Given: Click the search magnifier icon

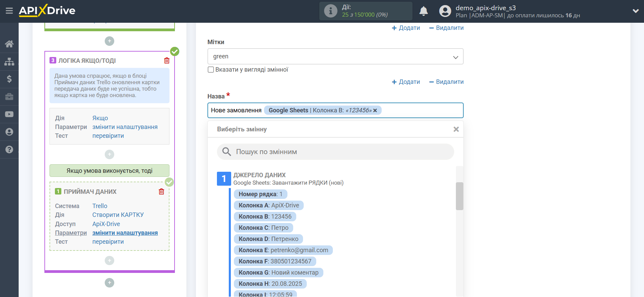Looking at the screenshot, I should tap(226, 152).
